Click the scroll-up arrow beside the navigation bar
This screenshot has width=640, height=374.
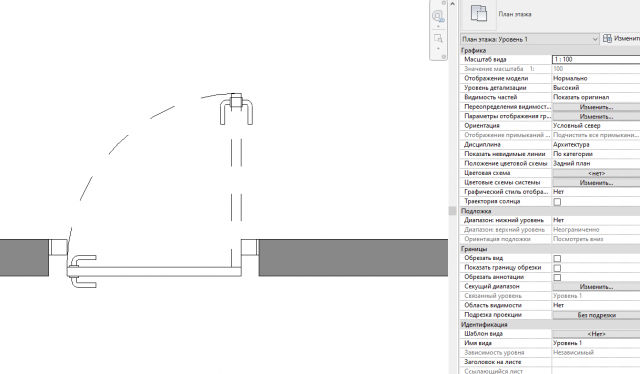(x=452, y=4)
